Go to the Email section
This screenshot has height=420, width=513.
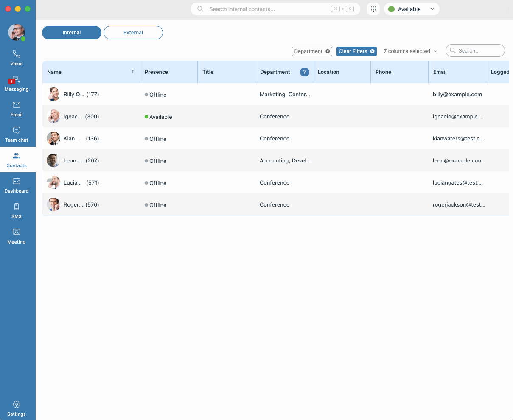coord(17,109)
